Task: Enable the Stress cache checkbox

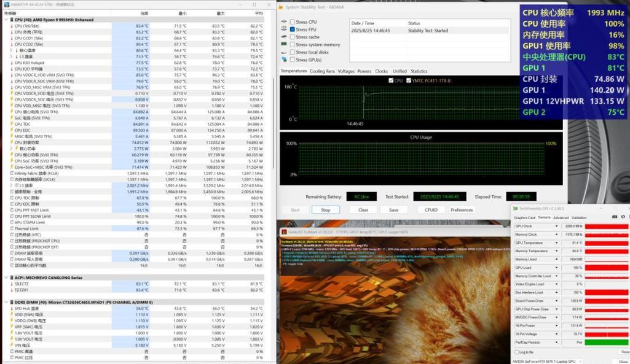Action: pyautogui.click(x=293, y=37)
